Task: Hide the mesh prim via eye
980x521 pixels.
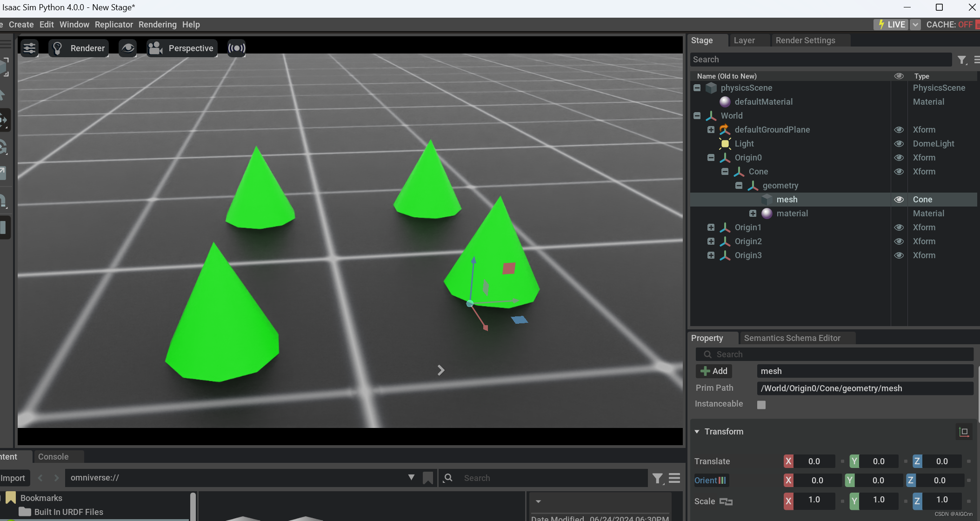Action: pyautogui.click(x=899, y=200)
